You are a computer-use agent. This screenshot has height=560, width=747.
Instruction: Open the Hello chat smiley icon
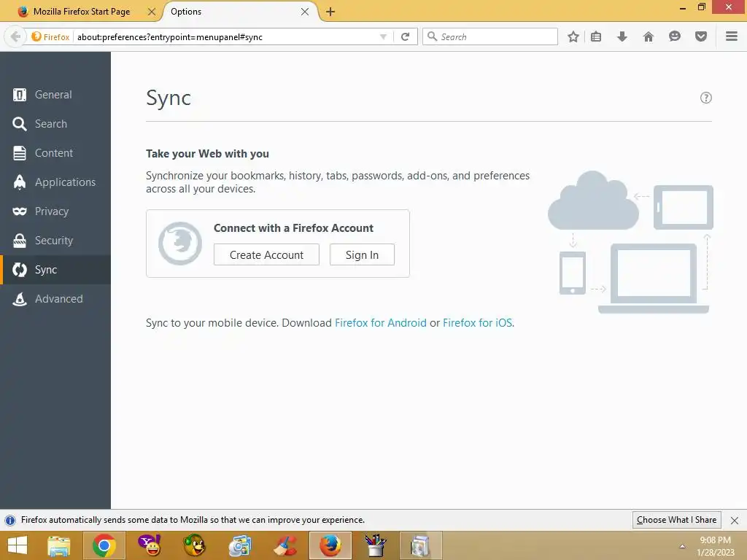coord(675,36)
